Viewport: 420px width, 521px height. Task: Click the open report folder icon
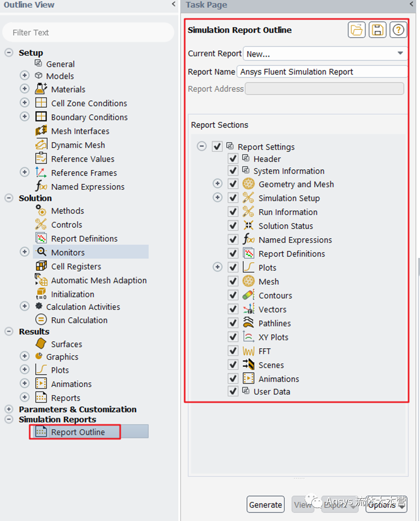pyautogui.click(x=357, y=30)
